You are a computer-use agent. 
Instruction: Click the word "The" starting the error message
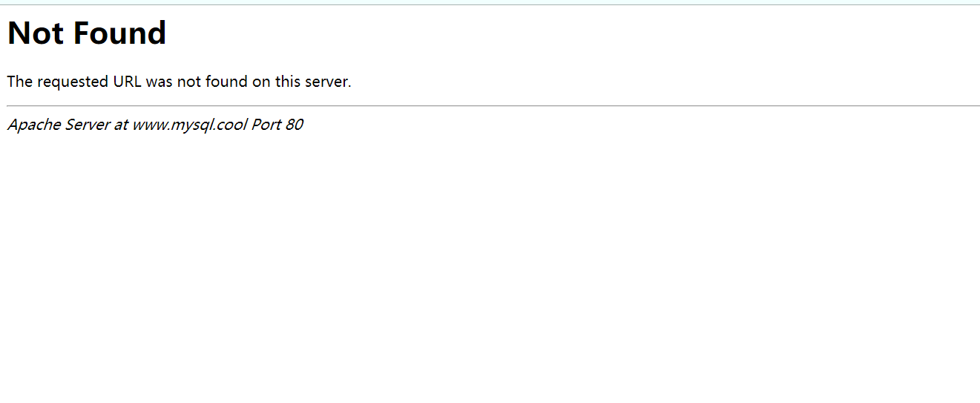click(20, 82)
